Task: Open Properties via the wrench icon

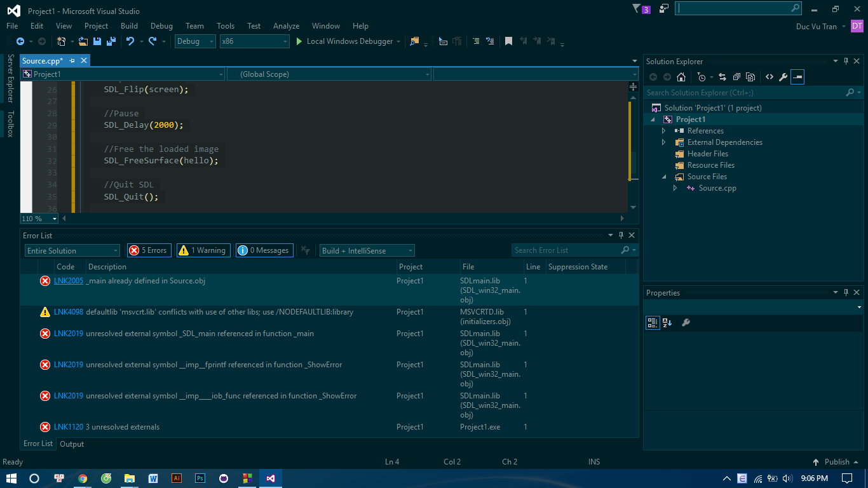Action: pyautogui.click(x=783, y=77)
